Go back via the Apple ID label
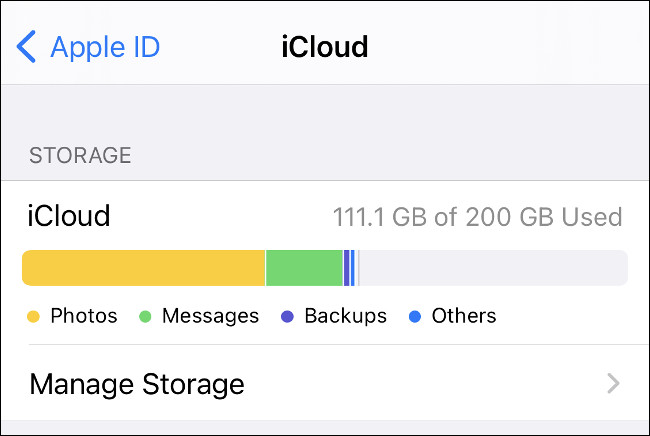Image resolution: width=650 pixels, height=436 pixels. pyautogui.click(x=105, y=46)
